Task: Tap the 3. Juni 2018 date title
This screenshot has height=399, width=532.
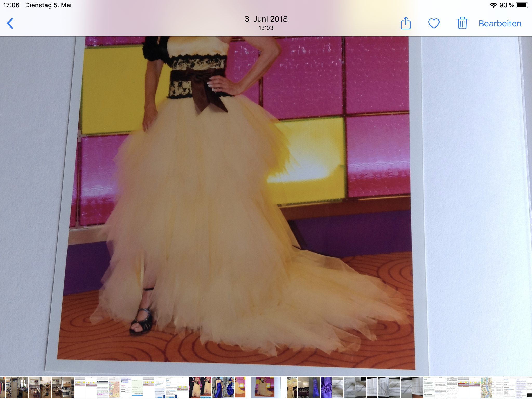Action: click(x=266, y=19)
